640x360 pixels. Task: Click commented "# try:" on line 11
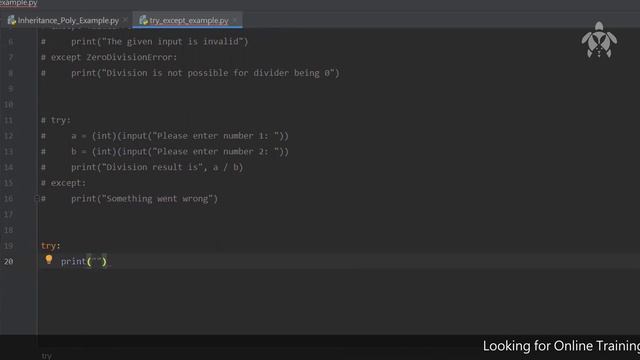point(56,120)
